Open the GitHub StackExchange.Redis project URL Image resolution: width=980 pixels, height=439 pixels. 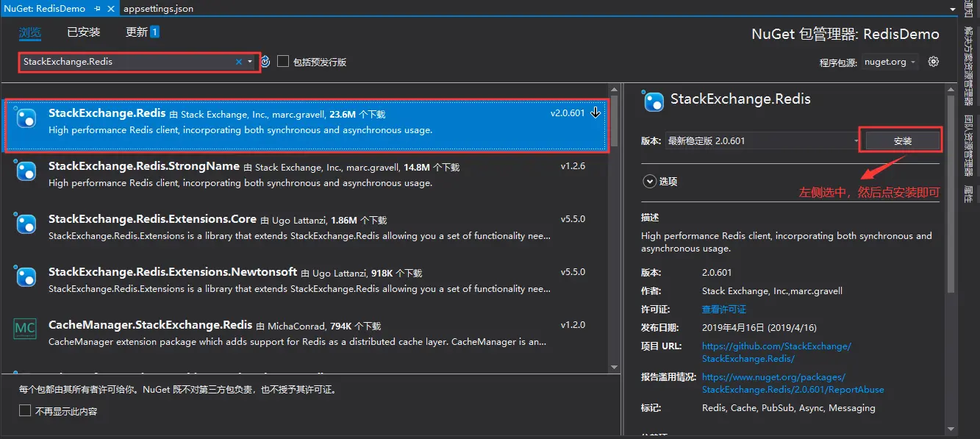tap(776, 352)
